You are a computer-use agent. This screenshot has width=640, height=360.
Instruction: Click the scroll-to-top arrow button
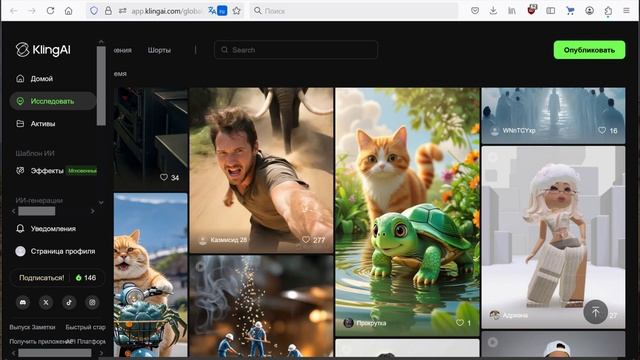point(595,312)
